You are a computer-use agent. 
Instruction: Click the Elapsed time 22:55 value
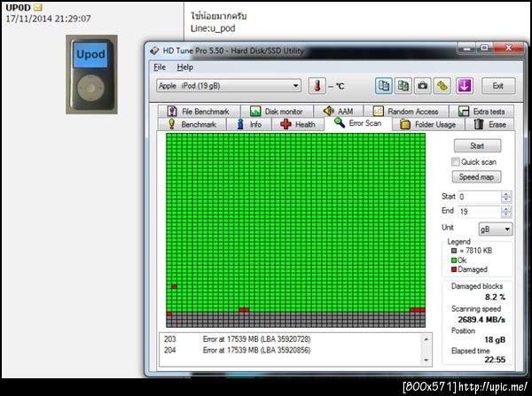coord(495,360)
